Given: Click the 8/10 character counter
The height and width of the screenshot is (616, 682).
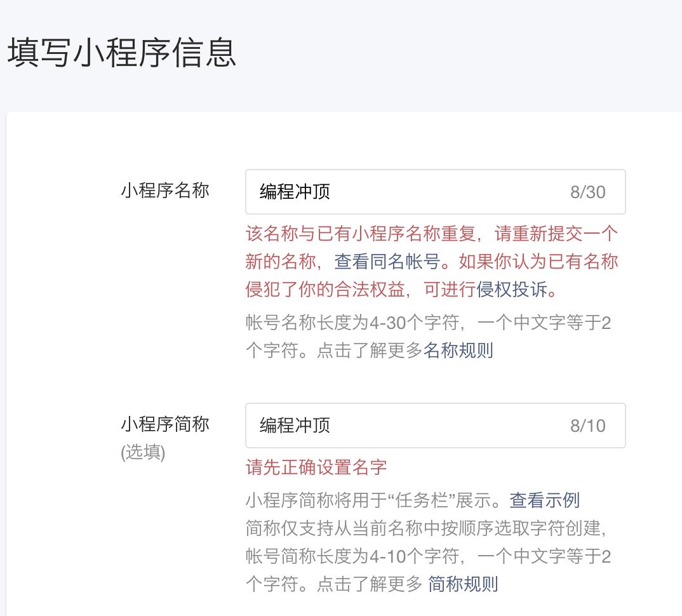Looking at the screenshot, I should 587,426.
